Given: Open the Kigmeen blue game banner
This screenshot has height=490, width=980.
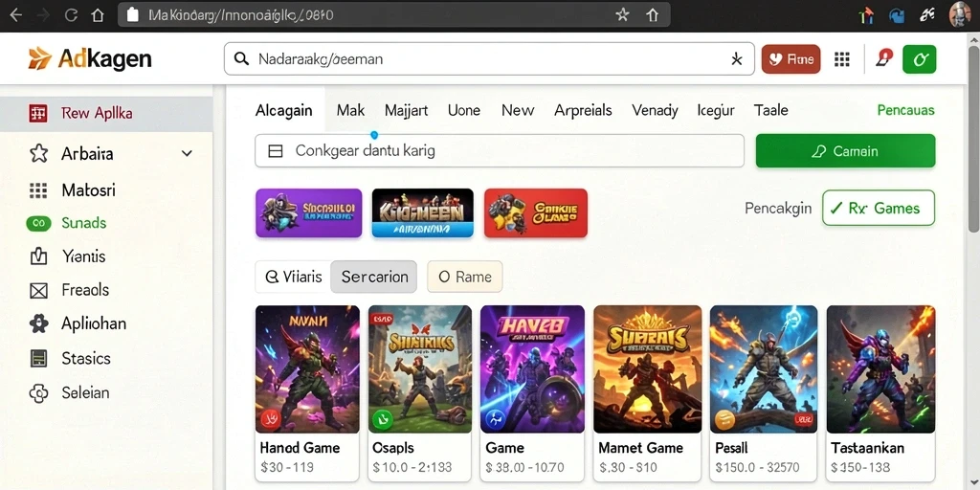Looking at the screenshot, I should click(422, 213).
